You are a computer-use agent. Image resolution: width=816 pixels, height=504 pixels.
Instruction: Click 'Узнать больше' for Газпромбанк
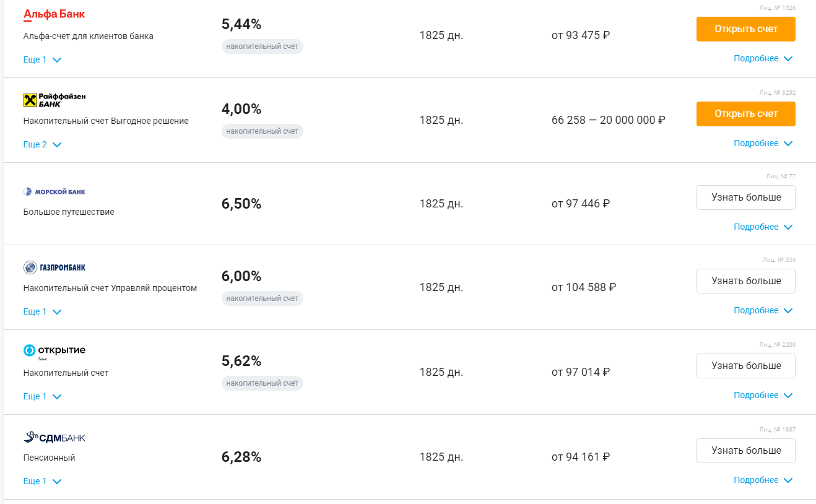point(745,281)
